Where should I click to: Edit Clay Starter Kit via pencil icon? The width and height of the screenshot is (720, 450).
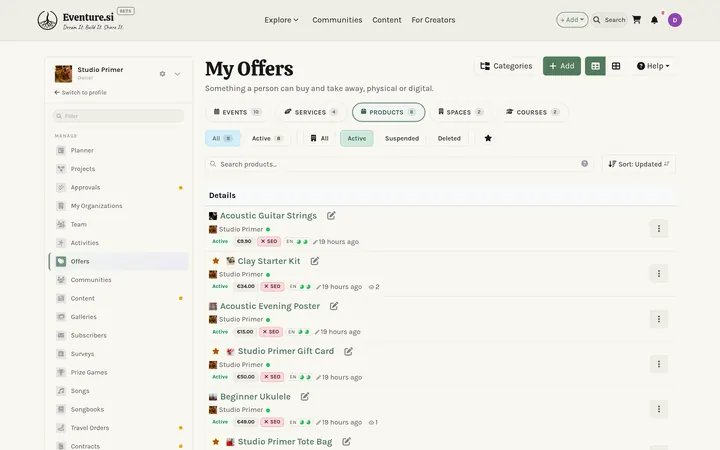click(x=315, y=261)
